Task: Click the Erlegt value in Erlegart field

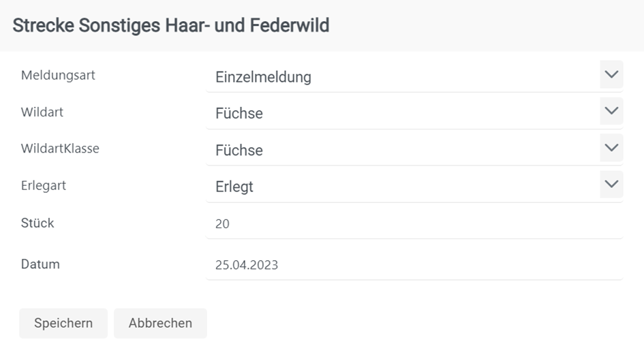Action: 234,187
